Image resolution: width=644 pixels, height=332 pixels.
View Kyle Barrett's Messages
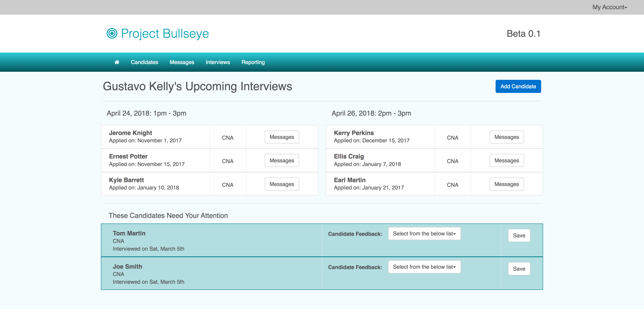[x=281, y=184]
